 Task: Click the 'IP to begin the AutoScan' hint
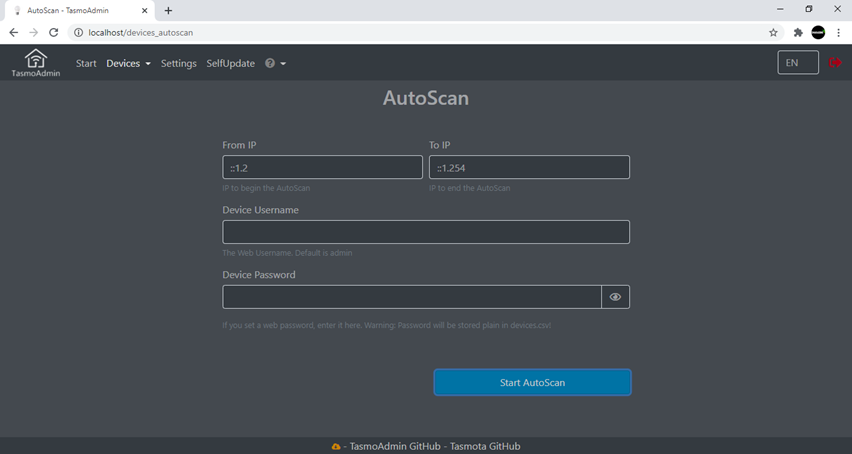coord(266,188)
